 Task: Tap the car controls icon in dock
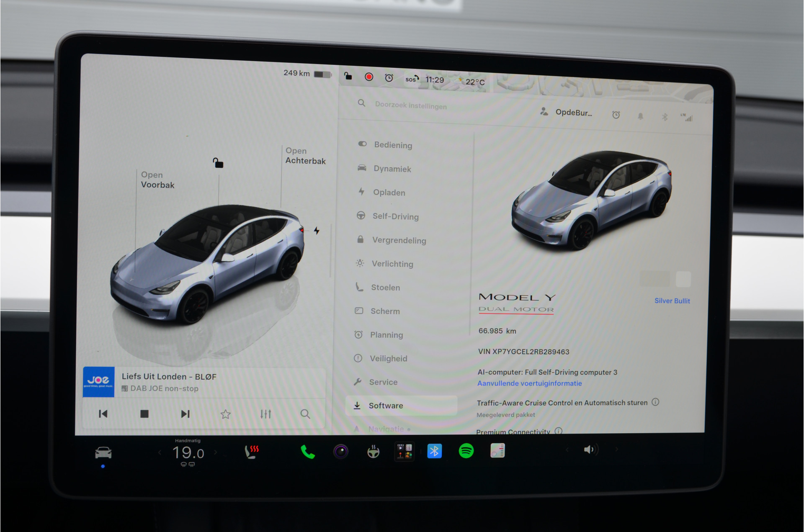point(103,452)
